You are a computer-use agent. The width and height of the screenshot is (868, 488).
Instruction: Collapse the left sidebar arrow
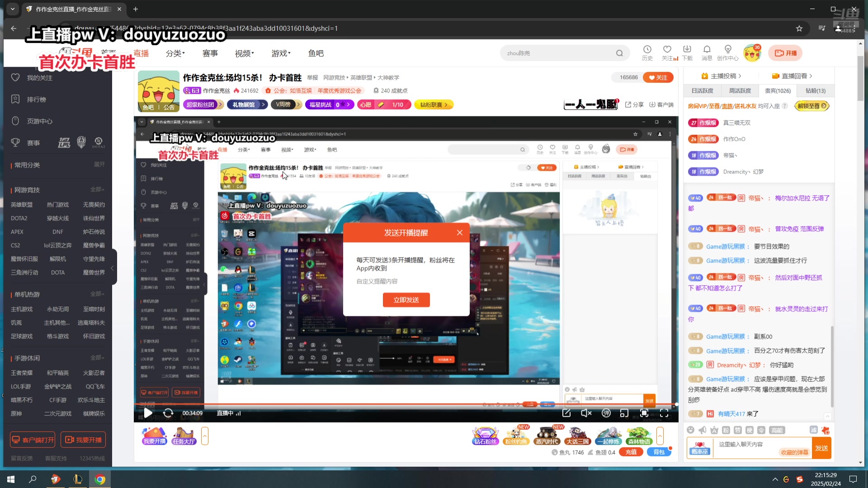(113, 267)
